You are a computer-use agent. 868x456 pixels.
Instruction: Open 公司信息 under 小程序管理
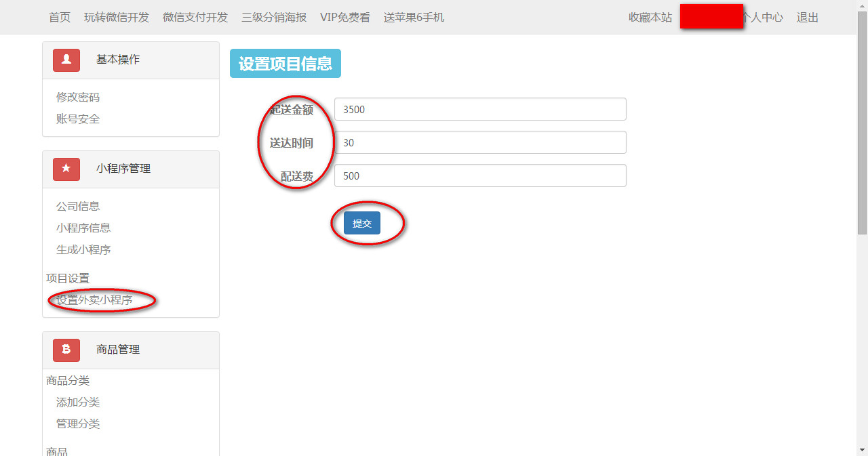click(78, 207)
